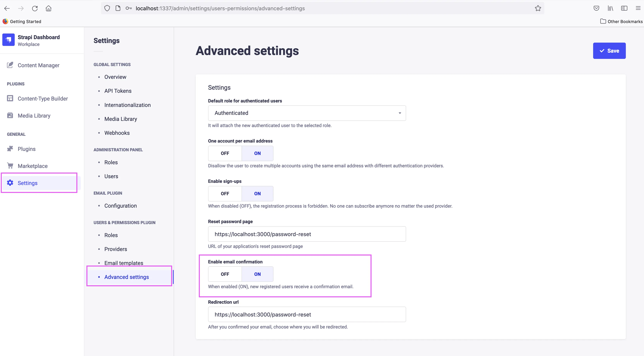Click the Media Library image icon
Screen dimensions: 644x356
pyautogui.click(x=10, y=115)
